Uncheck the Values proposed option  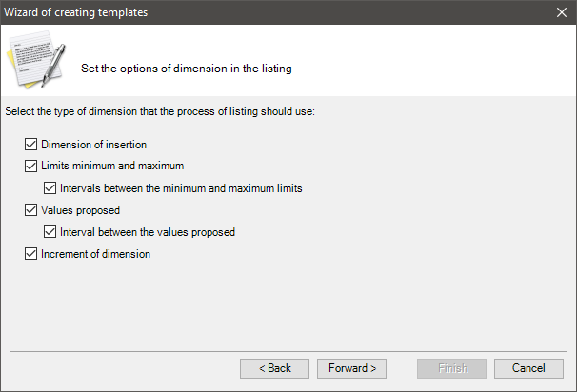(30, 210)
